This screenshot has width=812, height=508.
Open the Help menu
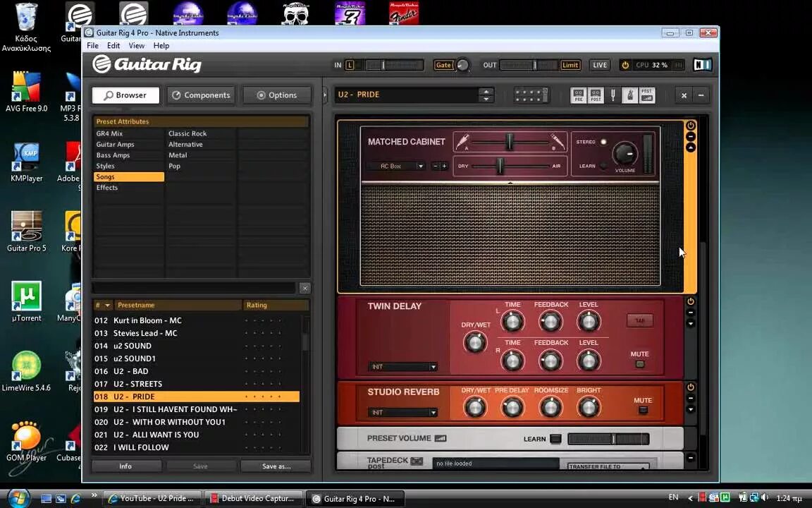coord(161,46)
